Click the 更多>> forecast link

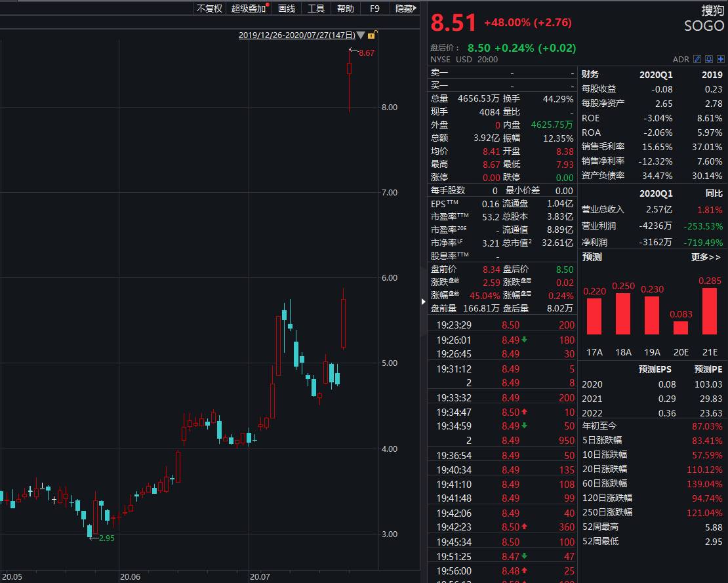[706, 257]
